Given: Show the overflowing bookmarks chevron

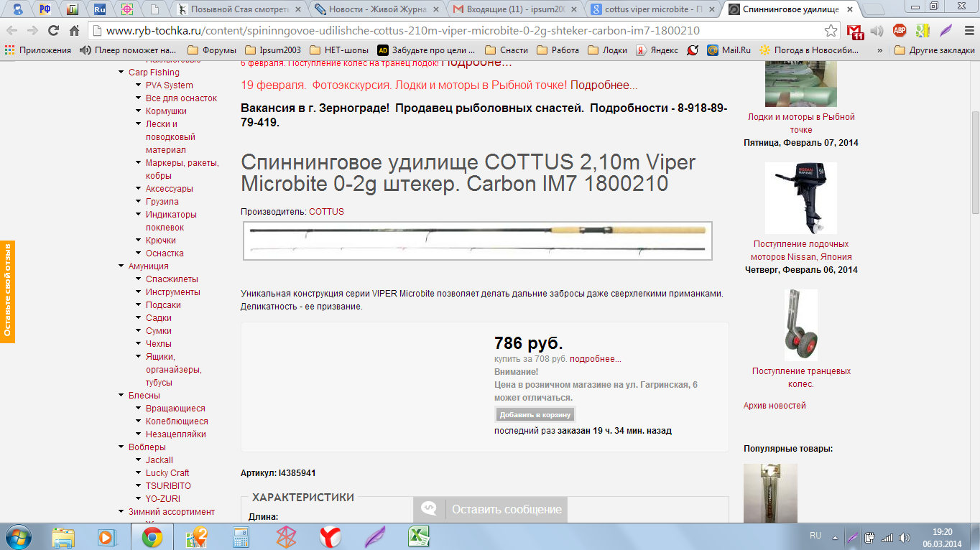Looking at the screenshot, I should click(x=880, y=50).
